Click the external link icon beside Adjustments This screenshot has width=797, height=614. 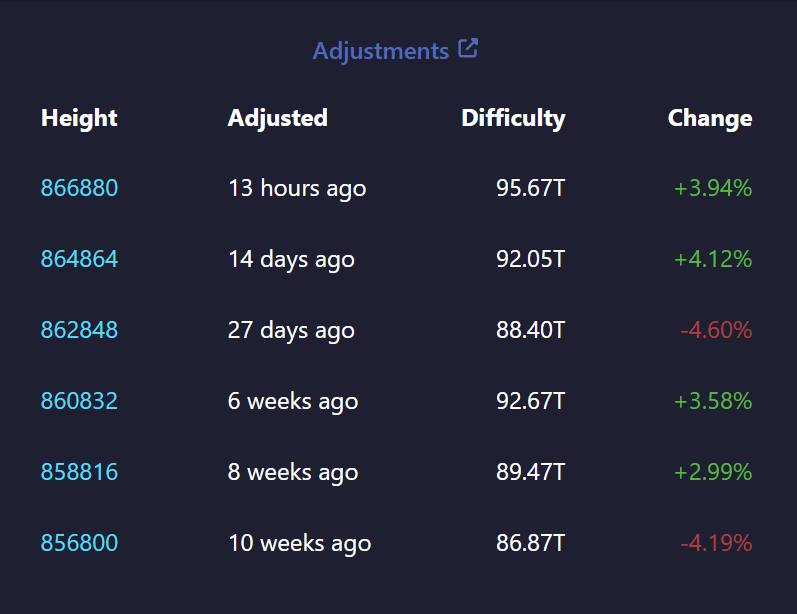(468, 48)
